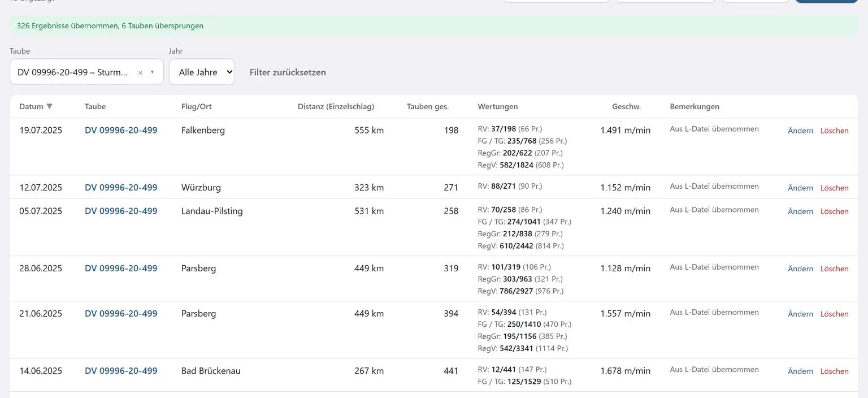Viewport: 868px width, 398px height.
Task: Click Ändern for the 21.06.2025 Parsberg flight
Action: [x=801, y=314]
